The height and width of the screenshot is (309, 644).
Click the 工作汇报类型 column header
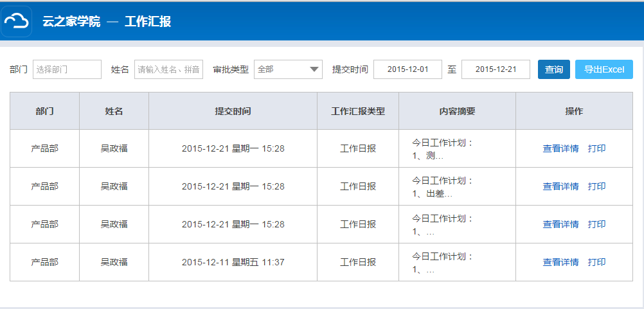[358, 111]
